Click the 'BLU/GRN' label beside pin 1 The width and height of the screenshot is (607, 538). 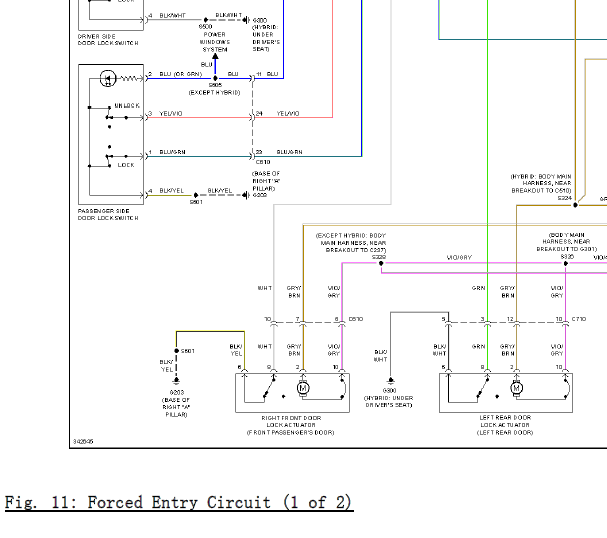[172, 152]
